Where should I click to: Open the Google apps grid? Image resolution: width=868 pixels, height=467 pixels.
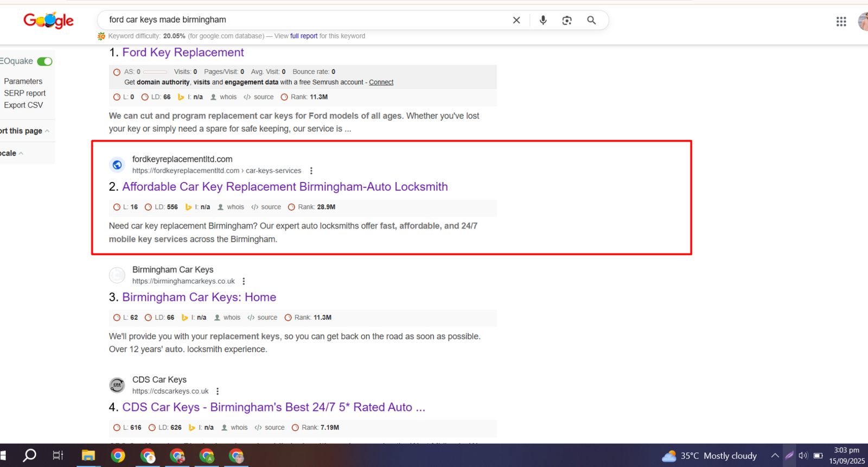[x=841, y=21]
